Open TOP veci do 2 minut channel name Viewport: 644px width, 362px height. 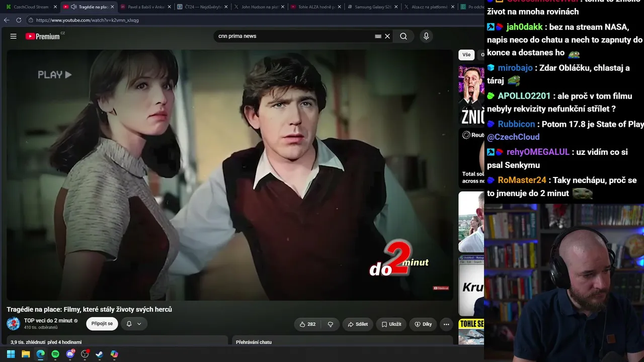coord(48,321)
